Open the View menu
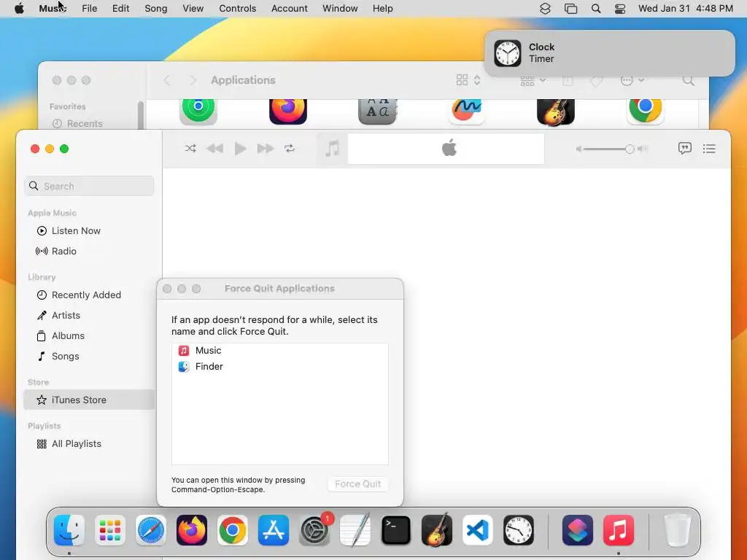The height and width of the screenshot is (560, 747). [193, 9]
